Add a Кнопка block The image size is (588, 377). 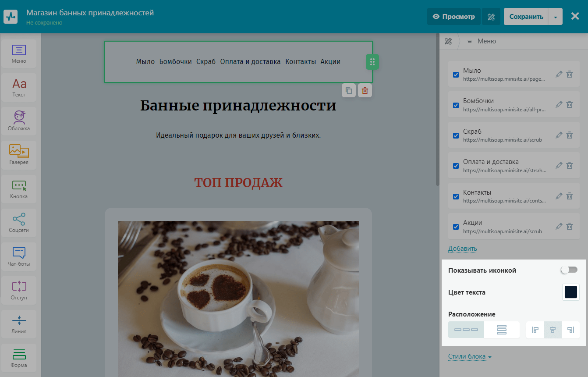pyautogui.click(x=19, y=189)
